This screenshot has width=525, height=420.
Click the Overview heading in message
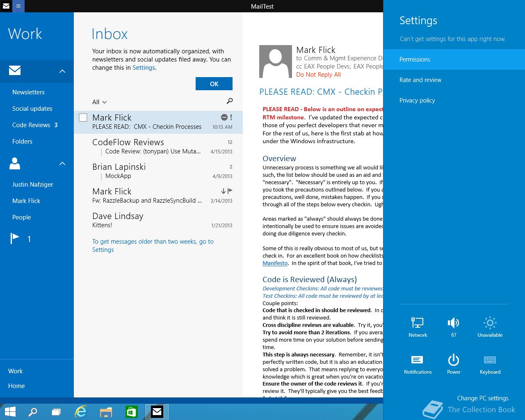(x=279, y=158)
